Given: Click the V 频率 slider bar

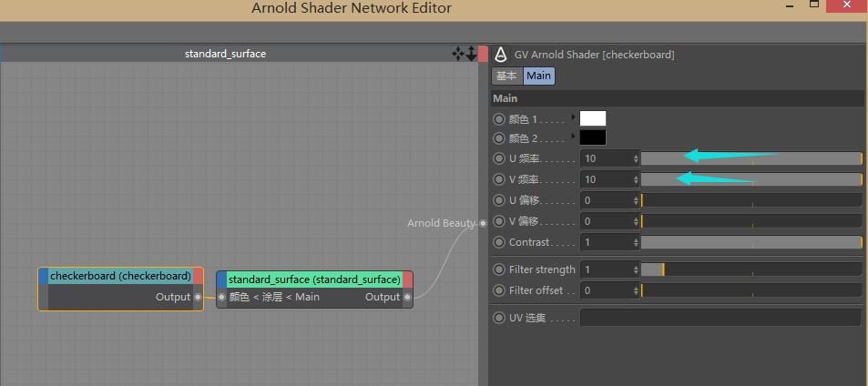Looking at the screenshot, I should 751,179.
